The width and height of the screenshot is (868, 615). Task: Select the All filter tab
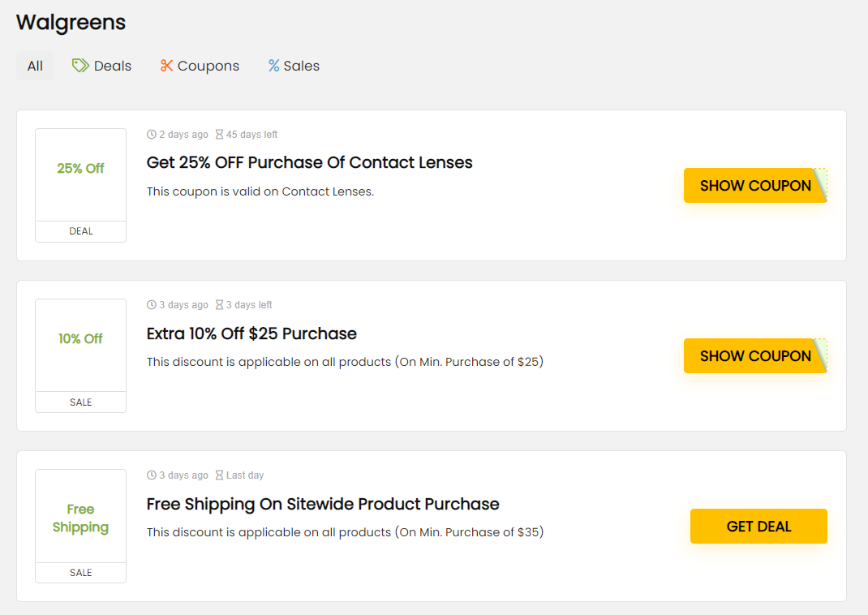coord(35,66)
